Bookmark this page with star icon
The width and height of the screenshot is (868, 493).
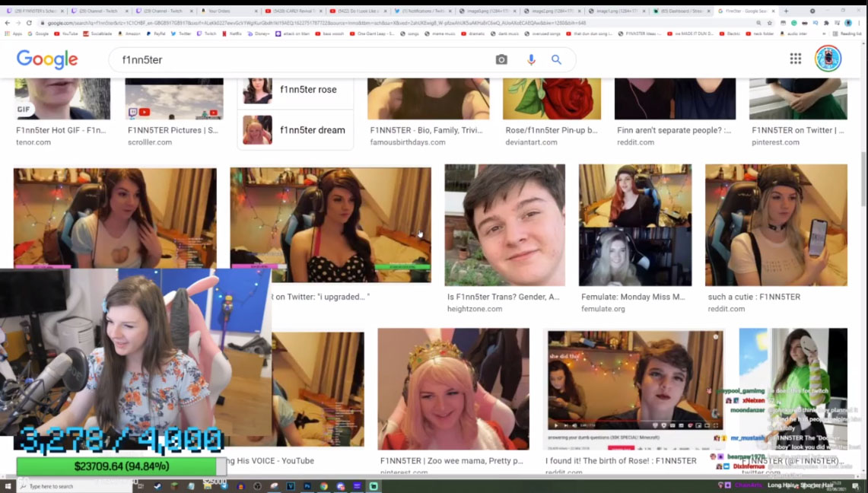tap(769, 23)
